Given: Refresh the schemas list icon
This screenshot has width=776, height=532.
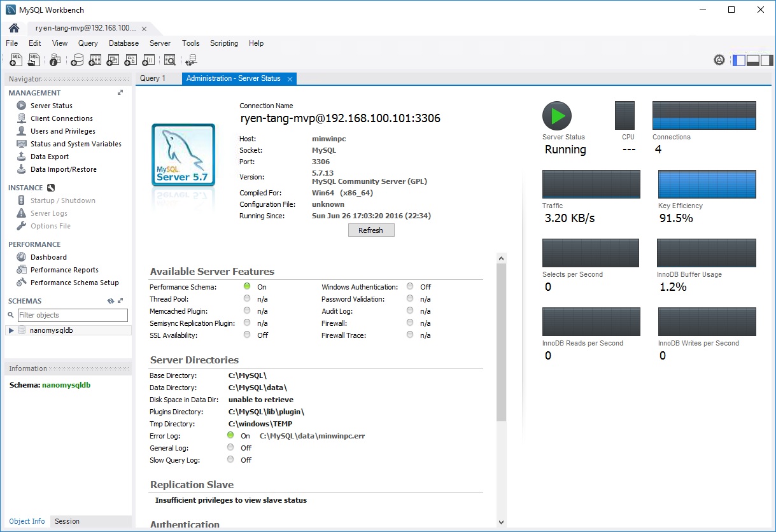Looking at the screenshot, I should 110,301.
